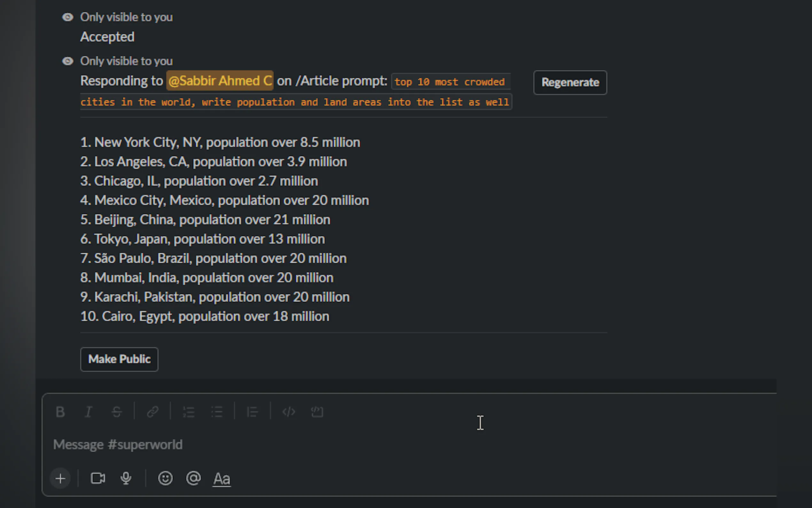812x508 pixels.
Task: Toggle formatting toolbar with Aa icon
Action: click(x=222, y=479)
